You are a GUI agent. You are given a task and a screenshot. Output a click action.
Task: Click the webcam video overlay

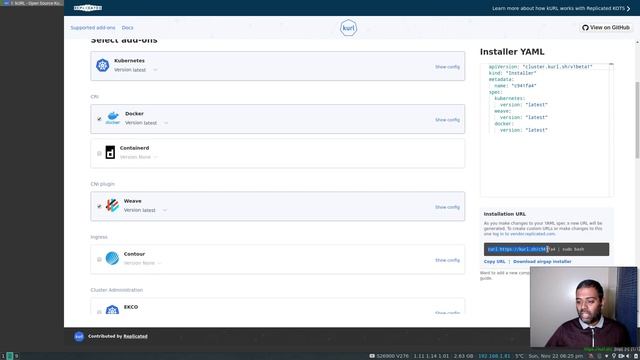pyautogui.click(x=583, y=307)
